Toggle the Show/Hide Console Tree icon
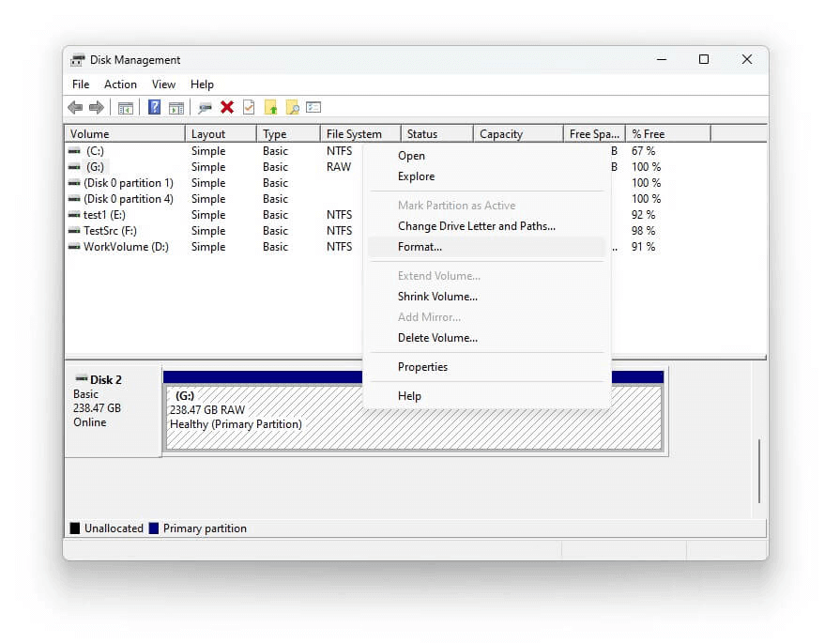Viewport: 840px width, 643px height. (126, 107)
